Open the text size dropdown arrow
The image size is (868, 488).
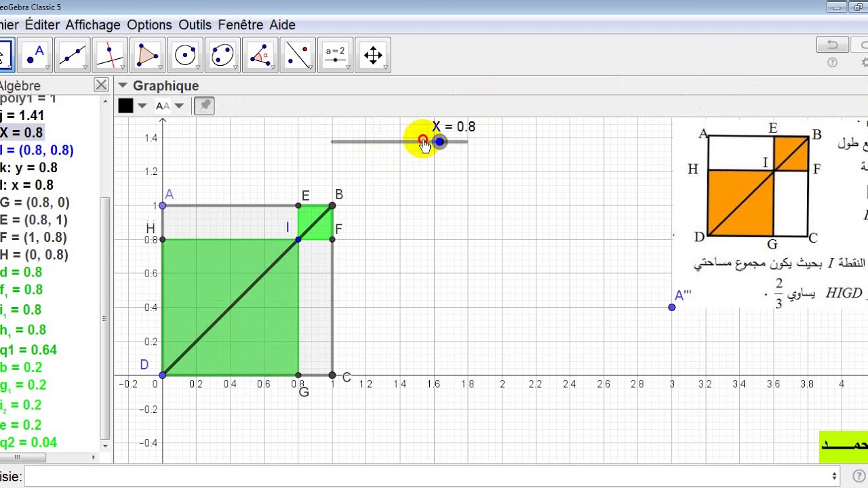[x=179, y=106]
